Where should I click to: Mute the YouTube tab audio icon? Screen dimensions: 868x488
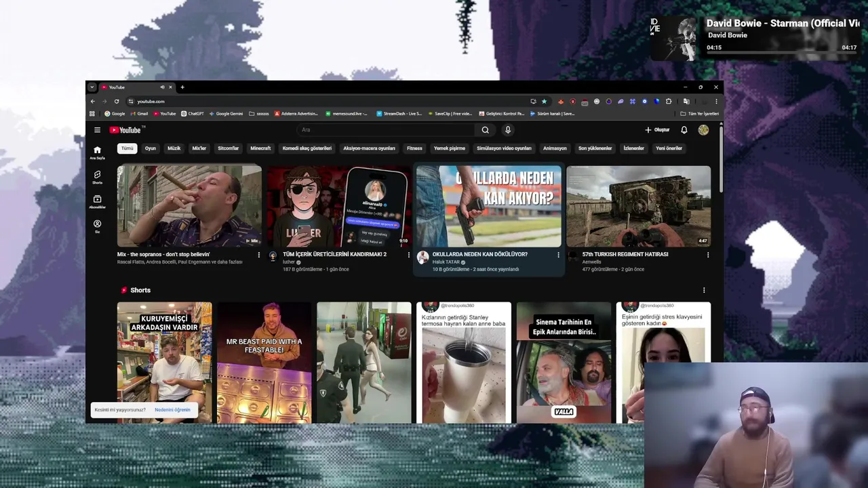pyautogui.click(x=162, y=87)
